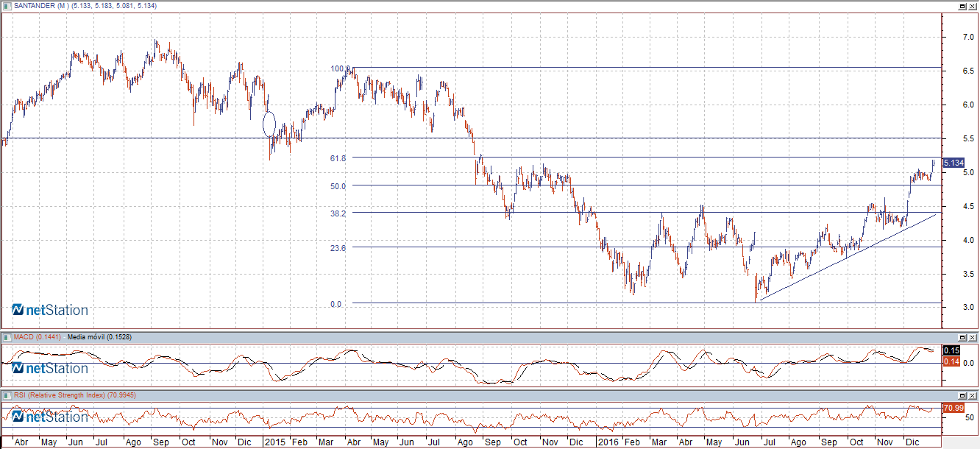Select the SANTANDER (M) title text

tap(41, 6)
